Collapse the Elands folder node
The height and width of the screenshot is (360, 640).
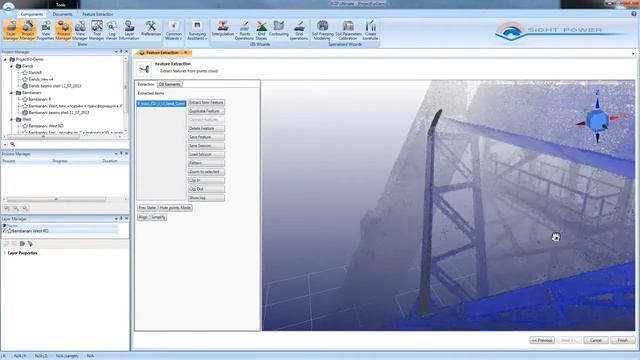click(12, 66)
